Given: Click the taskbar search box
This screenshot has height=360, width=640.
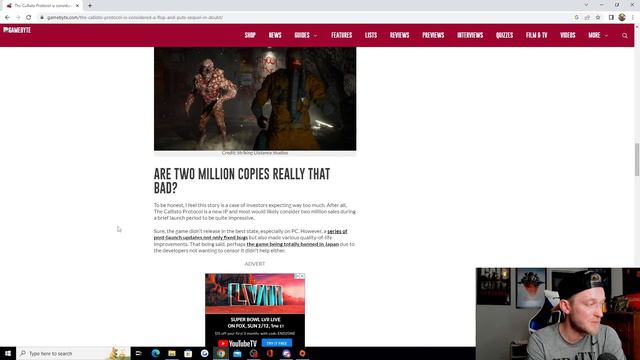Looking at the screenshot, I should click(73, 353).
